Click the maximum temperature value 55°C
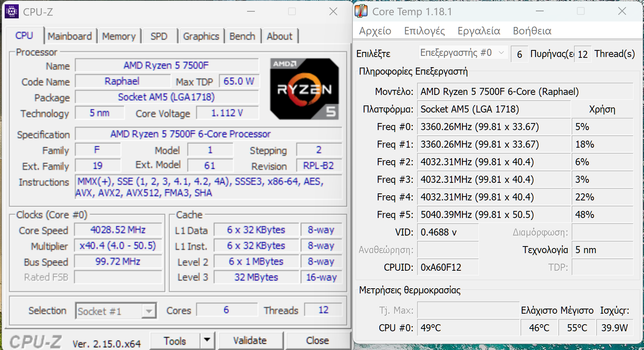 click(577, 328)
